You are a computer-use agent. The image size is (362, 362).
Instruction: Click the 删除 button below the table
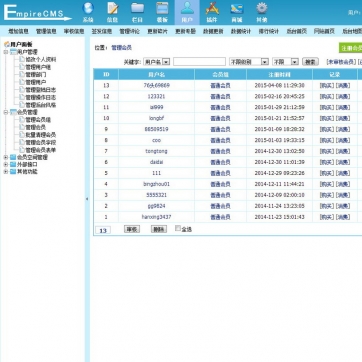point(159,229)
